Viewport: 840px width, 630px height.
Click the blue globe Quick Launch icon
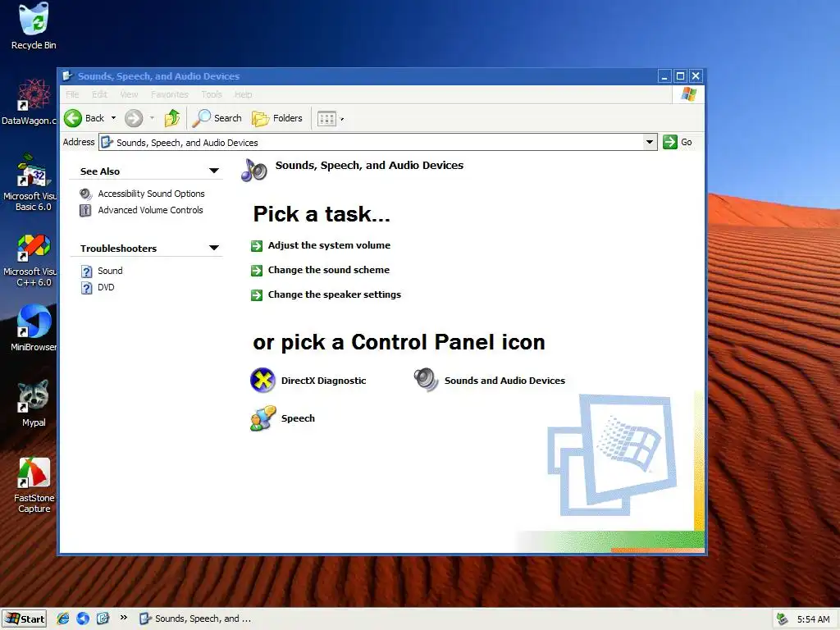point(83,619)
